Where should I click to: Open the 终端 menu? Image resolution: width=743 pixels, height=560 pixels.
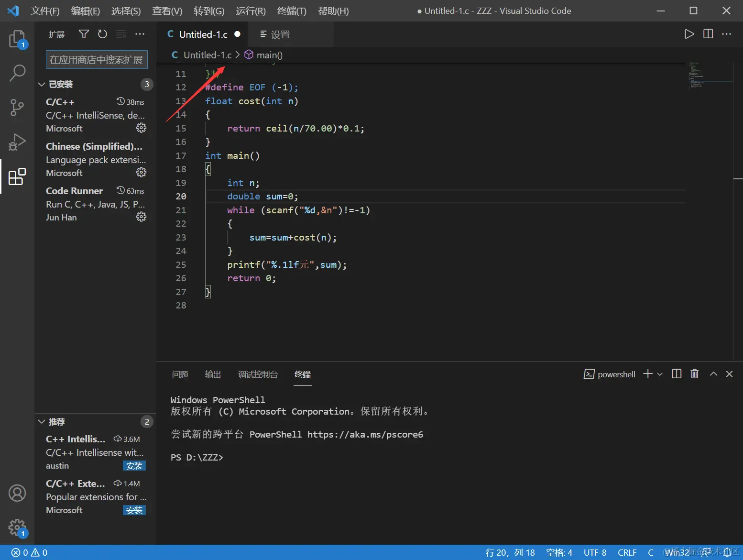tap(292, 11)
